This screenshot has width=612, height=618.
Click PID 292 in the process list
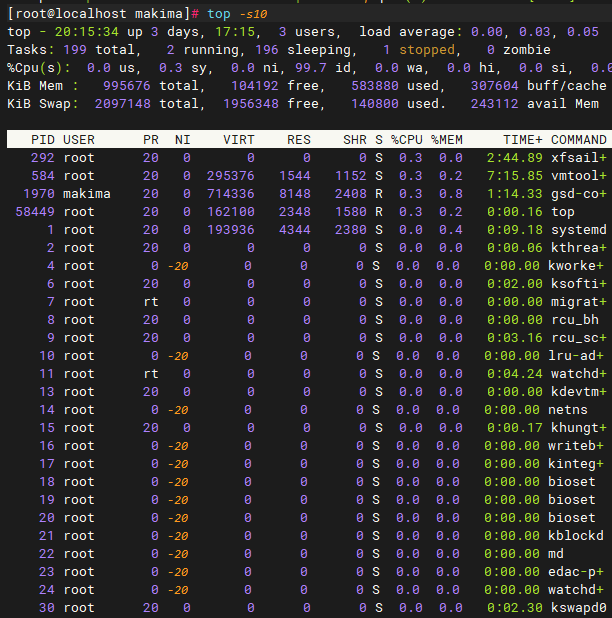[x=43, y=158]
